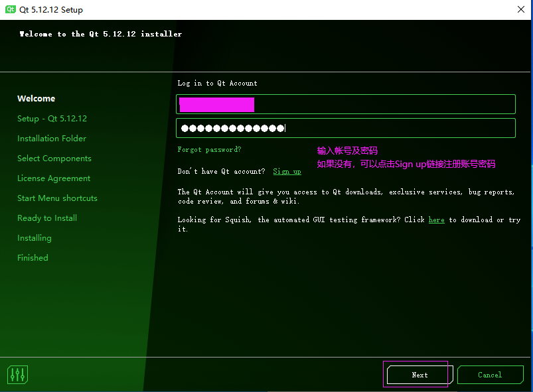The image size is (533, 392).
Task: Select the Installing step in the sidebar
Action: click(35, 238)
